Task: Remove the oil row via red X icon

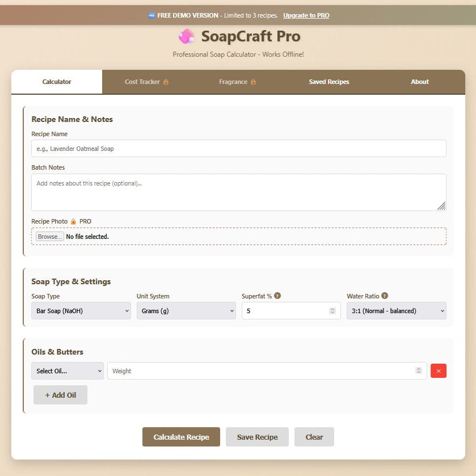Action: click(x=438, y=370)
